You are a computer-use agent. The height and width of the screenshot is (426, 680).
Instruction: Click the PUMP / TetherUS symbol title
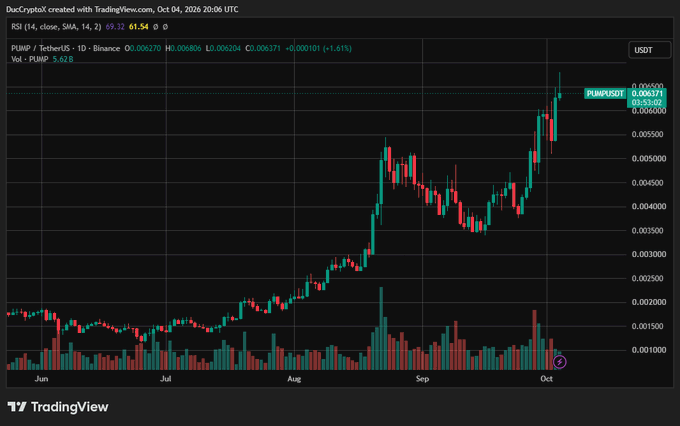coord(65,48)
